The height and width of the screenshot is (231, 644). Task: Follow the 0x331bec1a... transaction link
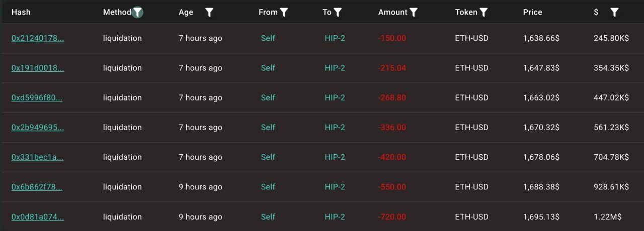[37, 157]
